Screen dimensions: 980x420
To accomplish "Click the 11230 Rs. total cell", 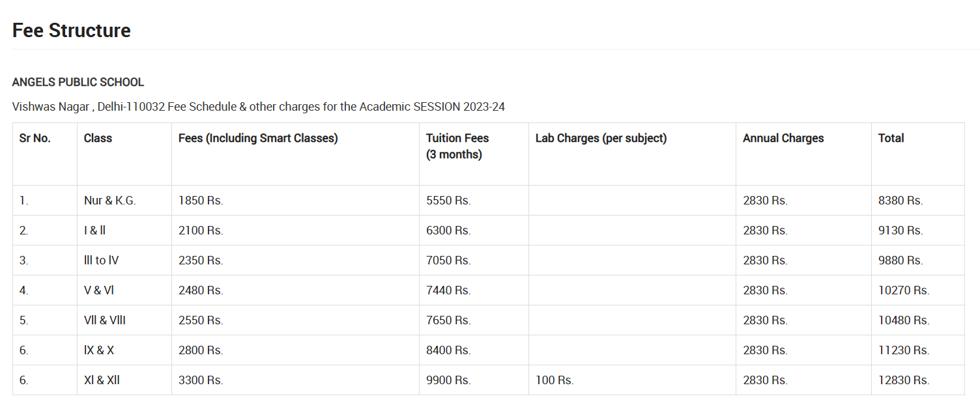I will point(904,350).
